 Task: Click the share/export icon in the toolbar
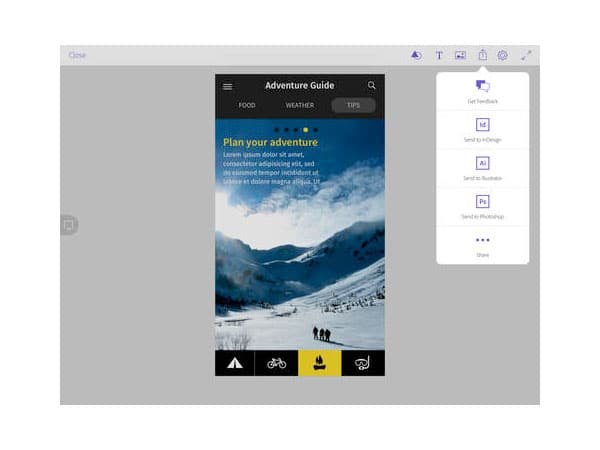click(x=482, y=56)
